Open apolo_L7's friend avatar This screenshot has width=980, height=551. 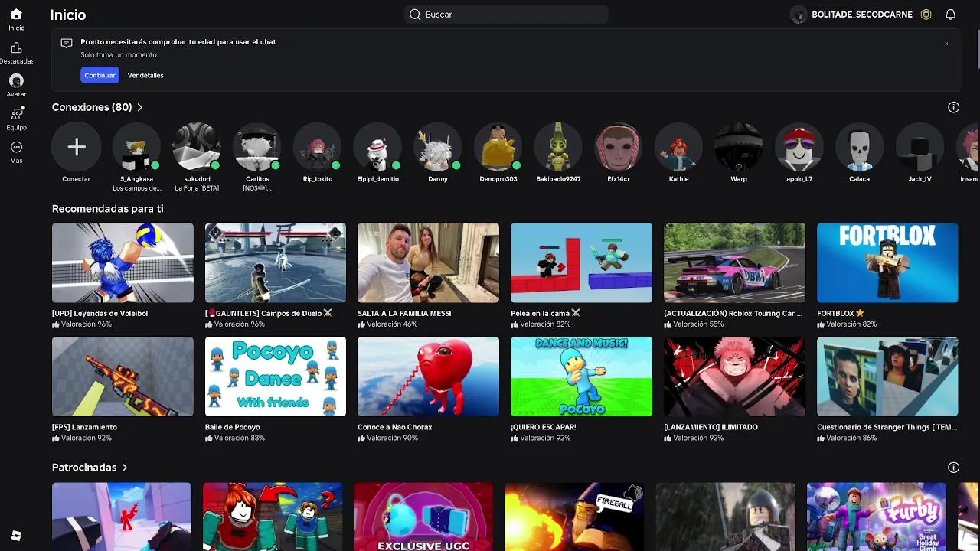coord(799,147)
